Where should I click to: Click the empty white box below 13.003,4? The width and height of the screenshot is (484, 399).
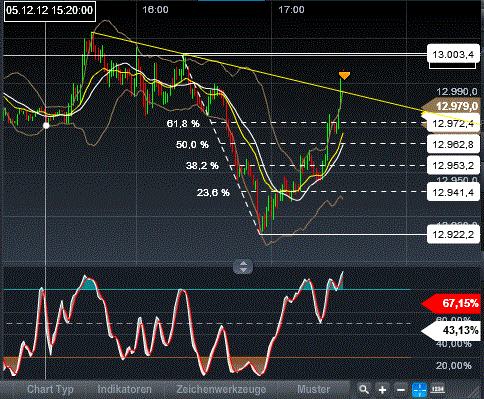click(x=452, y=65)
